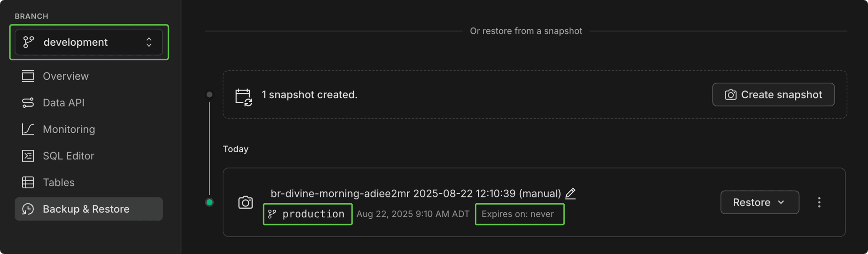Navigate to Monitoring section

(x=69, y=129)
